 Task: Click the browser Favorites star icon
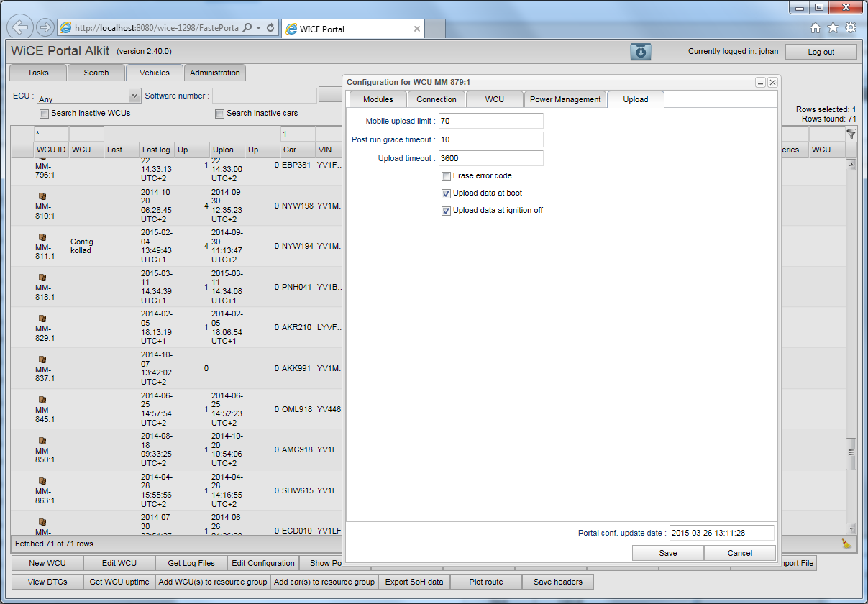[x=833, y=28]
